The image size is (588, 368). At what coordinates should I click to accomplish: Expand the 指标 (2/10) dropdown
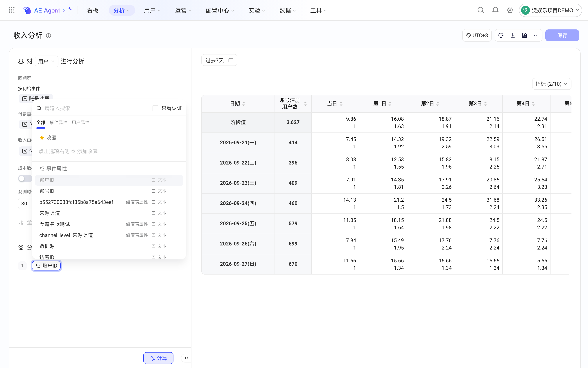point(552,84)
